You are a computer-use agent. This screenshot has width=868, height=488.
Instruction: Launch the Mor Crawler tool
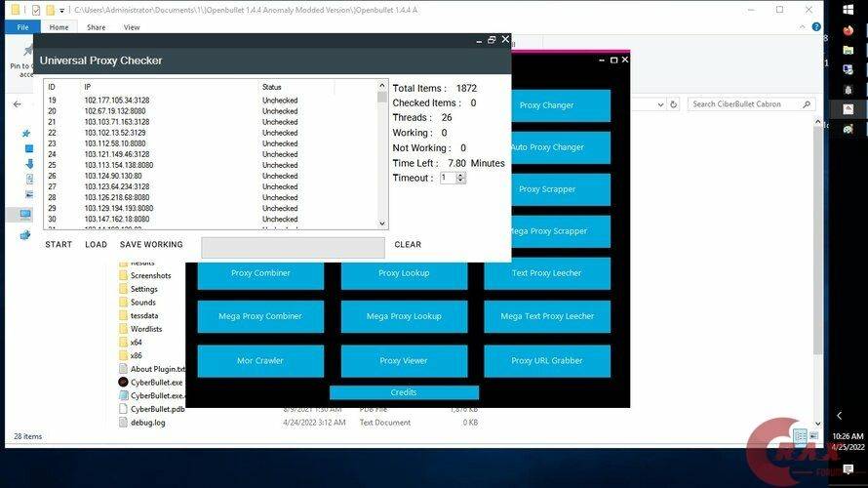(x=260, y=360)
